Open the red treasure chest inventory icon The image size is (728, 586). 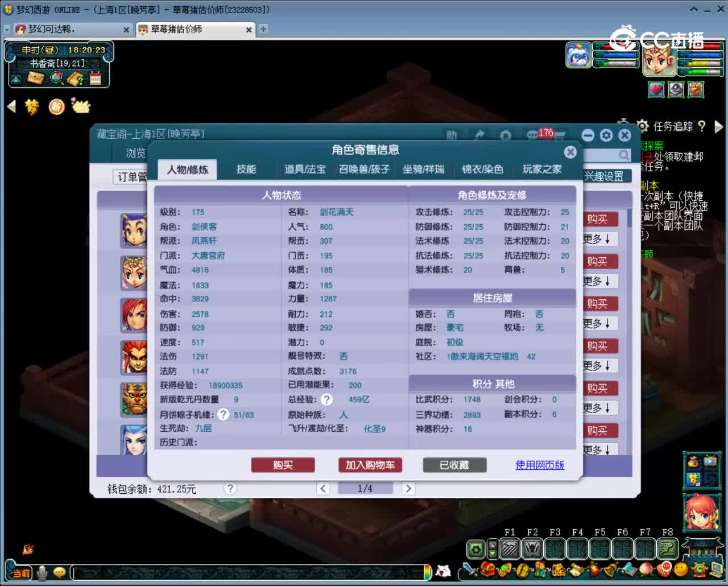[x=487, y=569]
